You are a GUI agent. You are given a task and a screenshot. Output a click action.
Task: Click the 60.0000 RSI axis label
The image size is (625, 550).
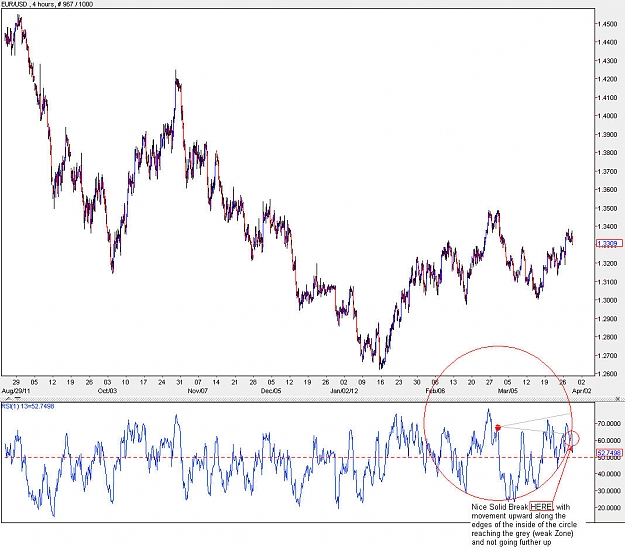(610, 441)
